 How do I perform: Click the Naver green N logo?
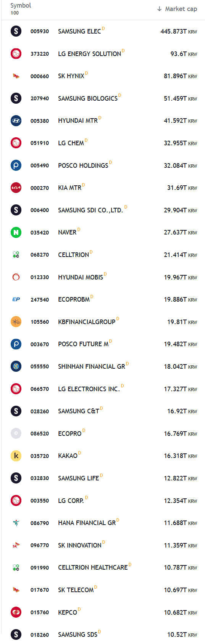click(16, 232)
